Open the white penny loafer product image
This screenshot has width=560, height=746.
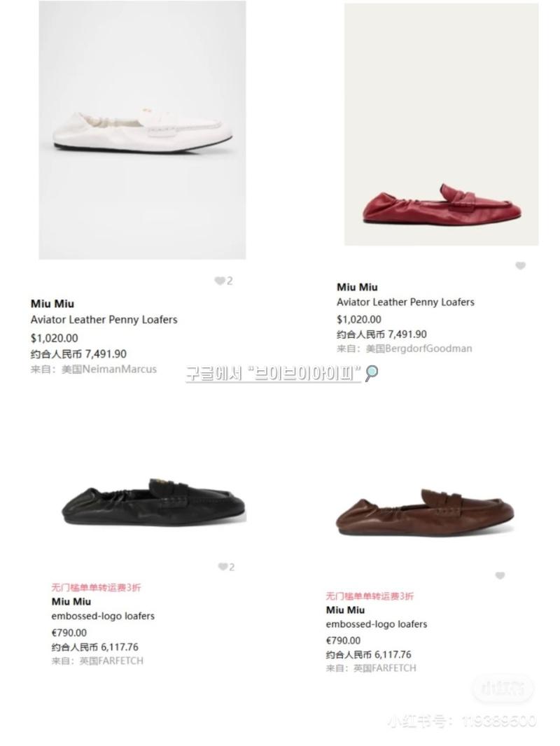coord(142,130)
